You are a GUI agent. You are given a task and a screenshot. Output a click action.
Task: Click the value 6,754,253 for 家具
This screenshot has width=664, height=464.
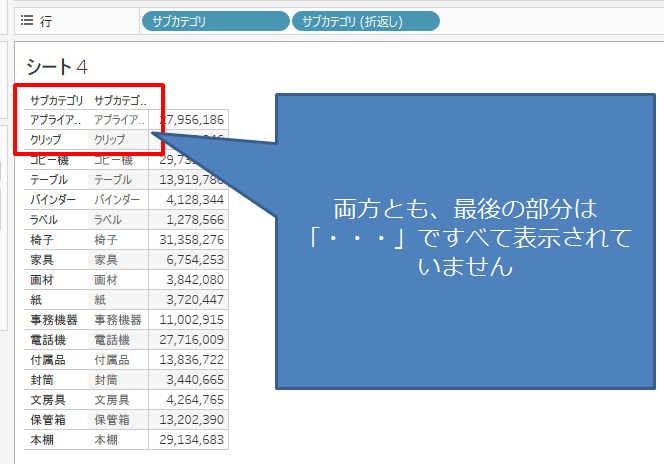pyautogui.click(x=192, y=260)
